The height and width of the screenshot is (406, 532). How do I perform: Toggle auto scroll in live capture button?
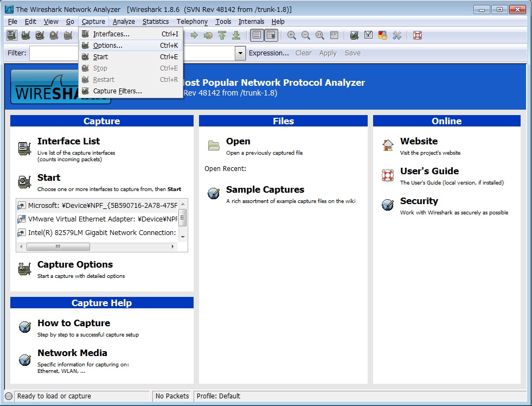pos(271,35)
